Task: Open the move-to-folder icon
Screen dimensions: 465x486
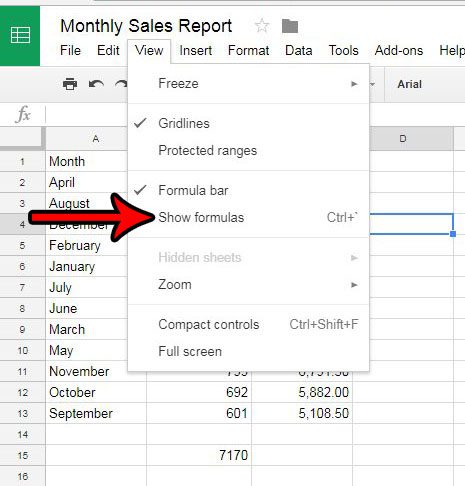Action: pos(290,26)
